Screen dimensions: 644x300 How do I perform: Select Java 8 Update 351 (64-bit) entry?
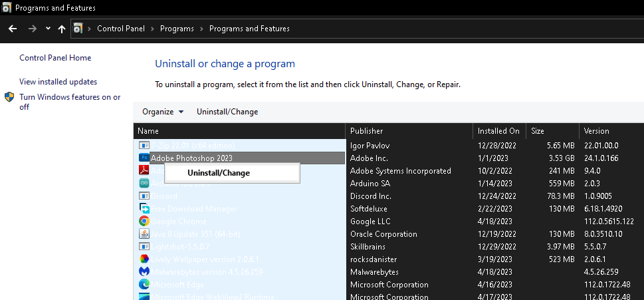[195, 234]
